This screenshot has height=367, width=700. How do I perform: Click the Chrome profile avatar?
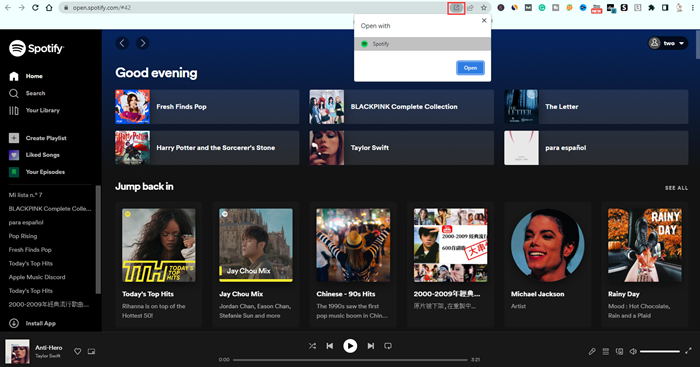tap(679, 8)
